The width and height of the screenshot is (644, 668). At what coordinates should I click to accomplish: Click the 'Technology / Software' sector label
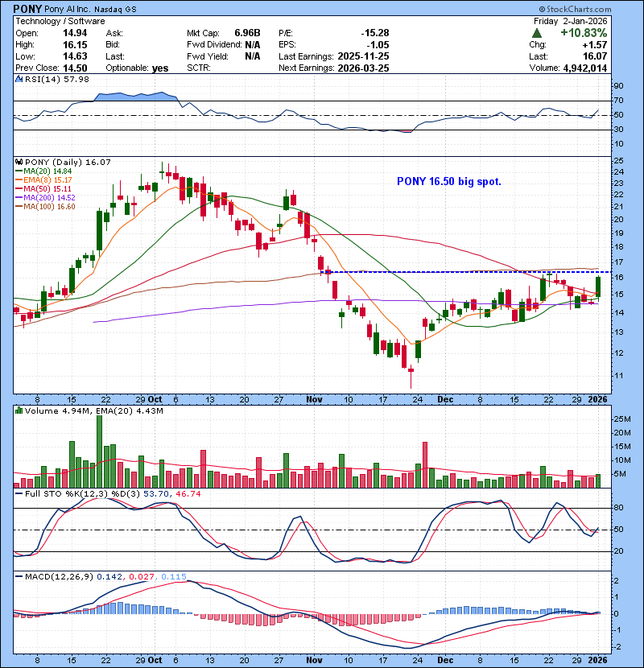point(60,21)
